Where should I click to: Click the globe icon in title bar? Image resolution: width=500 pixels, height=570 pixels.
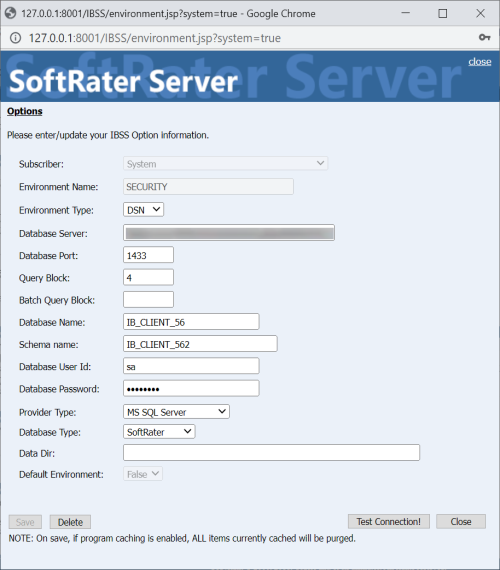click(x=10, y=13)
